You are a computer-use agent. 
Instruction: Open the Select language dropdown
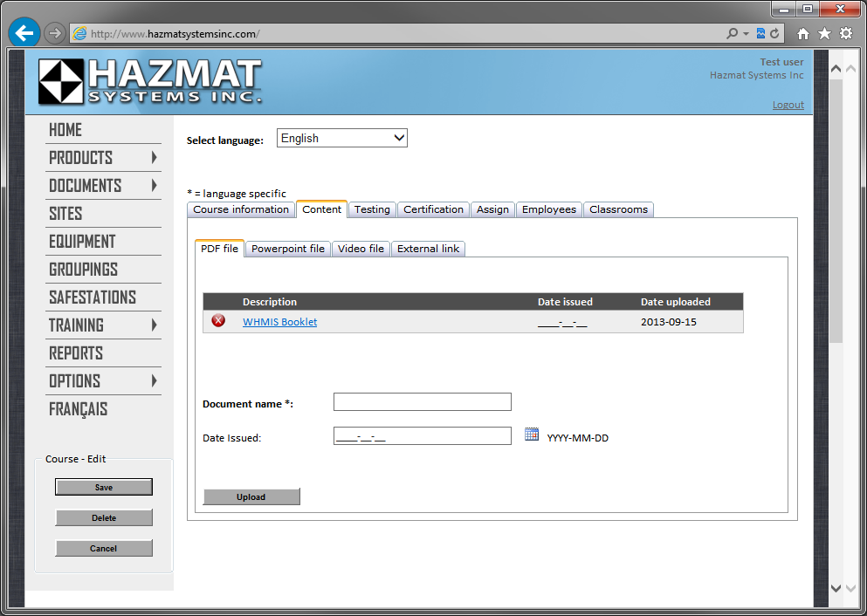pyautogui.click(x=342, y=138)
